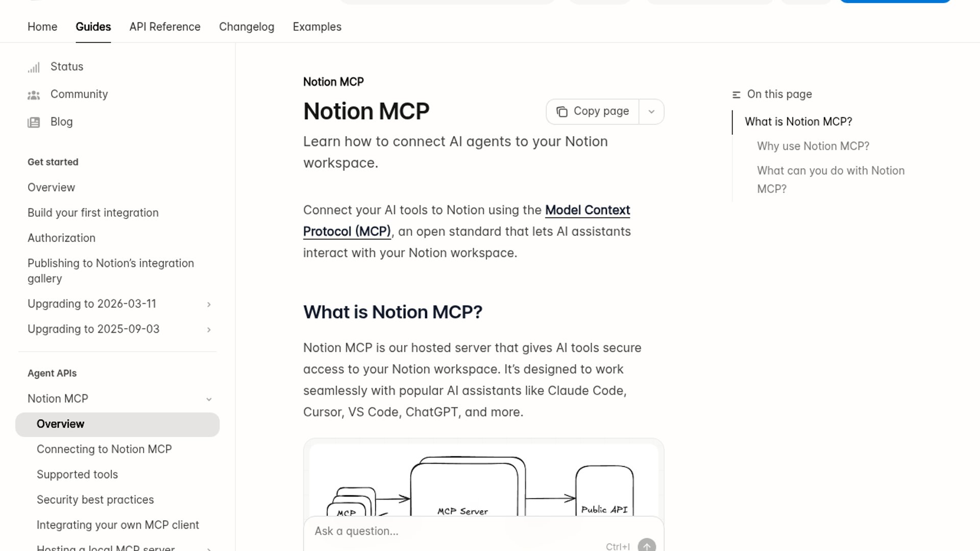Expand the Upgrading to 2026-03-11 section

click(209, 305)
